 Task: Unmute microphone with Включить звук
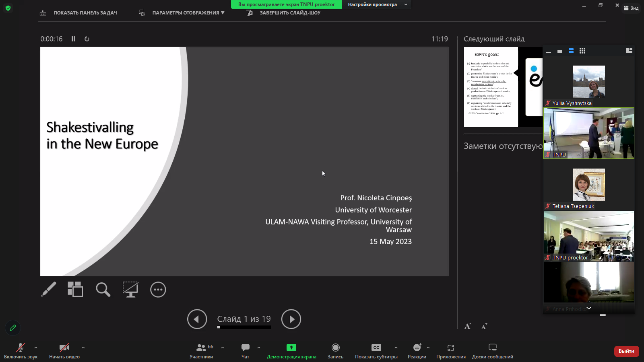pos(21,351)
